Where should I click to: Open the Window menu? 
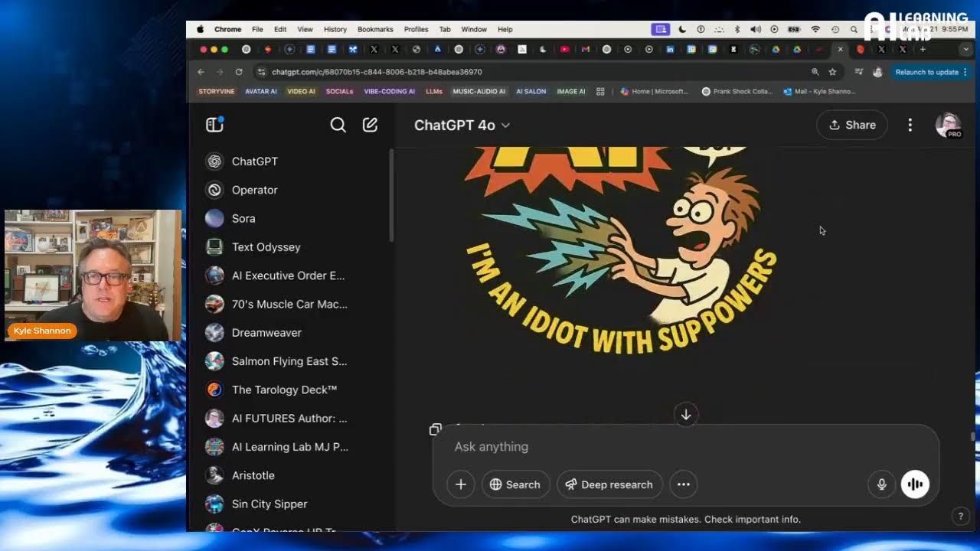coord(474,29)
